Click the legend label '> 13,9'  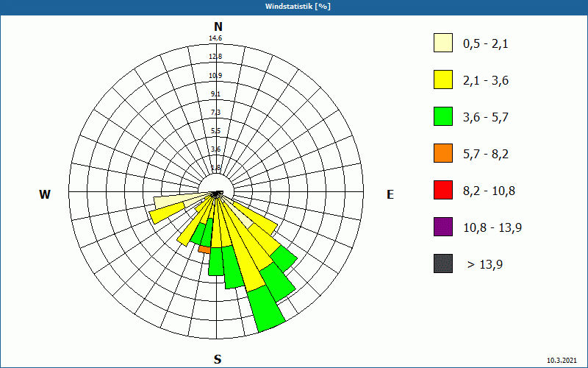click(x=485, y=265)
